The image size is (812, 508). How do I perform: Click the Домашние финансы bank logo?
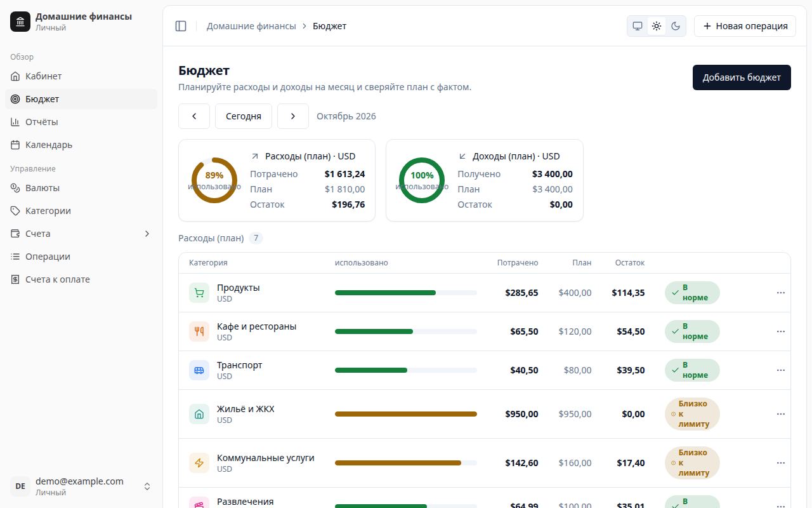tap(20, 22)
